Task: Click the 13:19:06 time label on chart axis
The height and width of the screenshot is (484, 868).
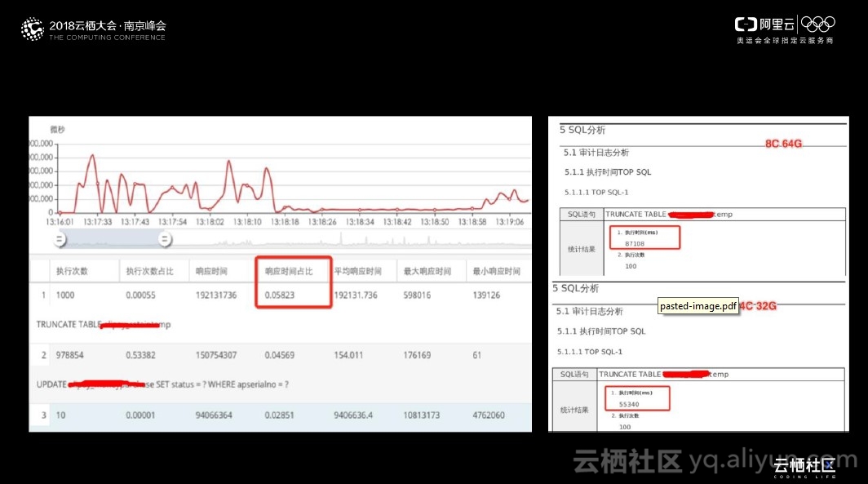Action: (x=509, y=221)
